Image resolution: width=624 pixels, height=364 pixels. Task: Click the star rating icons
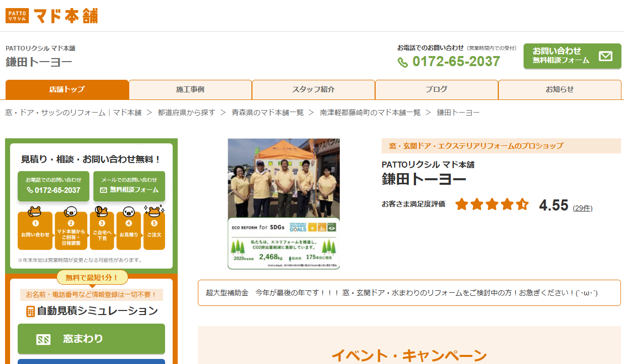point(492,204)
